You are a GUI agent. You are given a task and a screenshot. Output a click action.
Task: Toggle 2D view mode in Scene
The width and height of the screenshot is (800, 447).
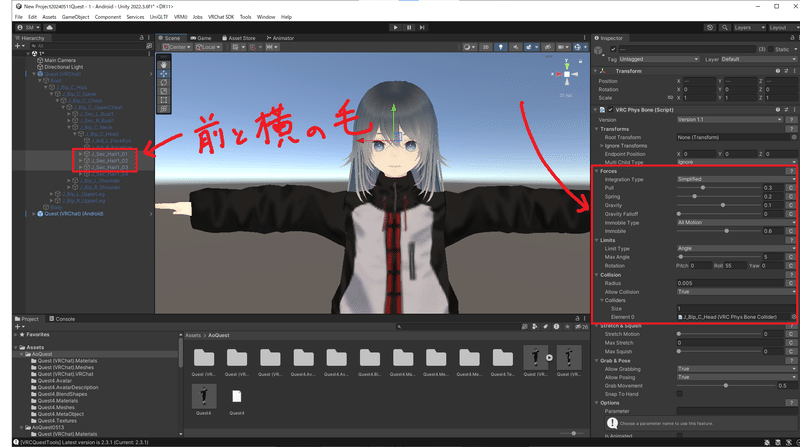485,47
